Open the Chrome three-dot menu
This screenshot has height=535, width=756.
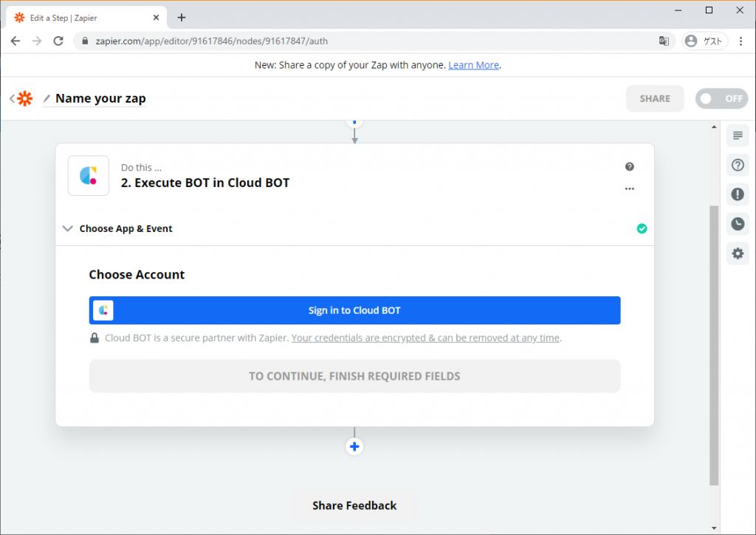[x=740, y=41]
